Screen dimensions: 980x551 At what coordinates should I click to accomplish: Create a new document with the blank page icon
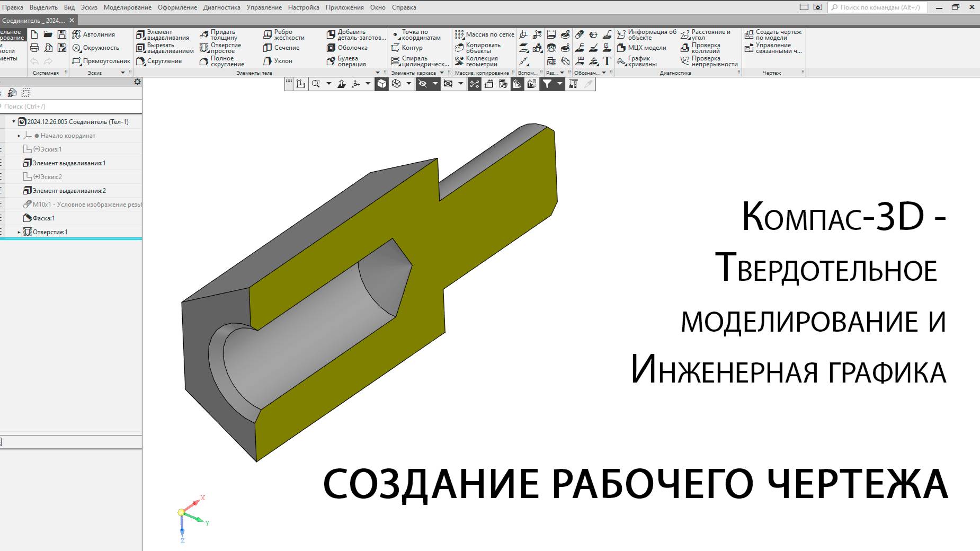coord(34,34)
